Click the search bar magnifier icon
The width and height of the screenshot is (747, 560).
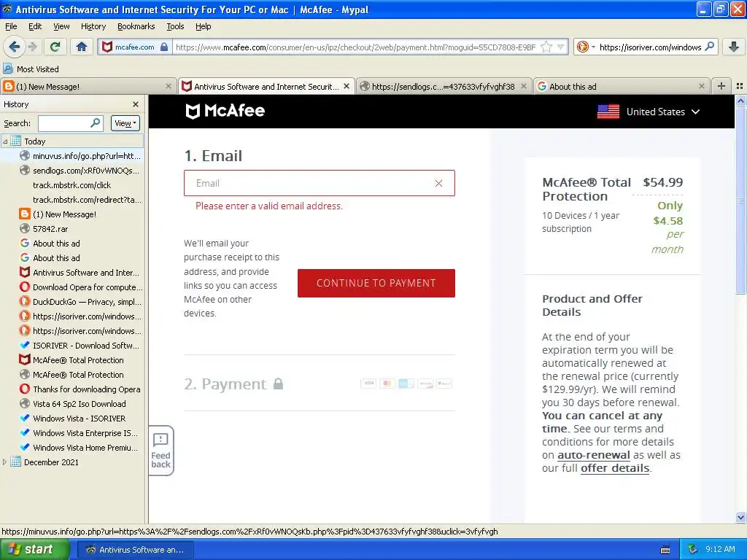point(709,47)
